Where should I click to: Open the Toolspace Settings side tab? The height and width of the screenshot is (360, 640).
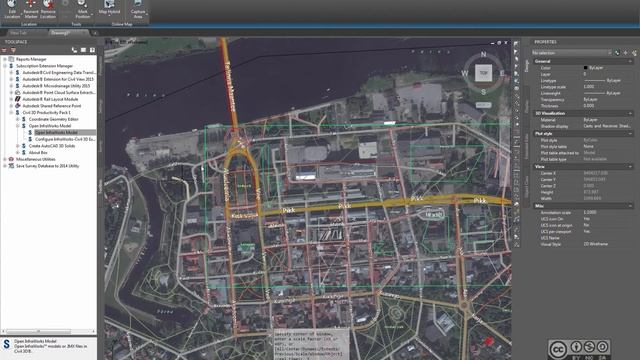pyautogui.click(x=100, y=106)
